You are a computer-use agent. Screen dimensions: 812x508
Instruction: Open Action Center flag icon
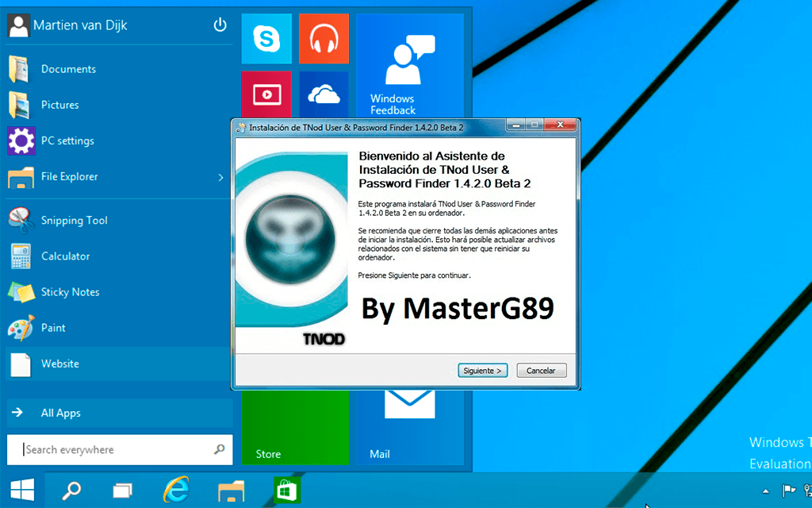(788, 491)
